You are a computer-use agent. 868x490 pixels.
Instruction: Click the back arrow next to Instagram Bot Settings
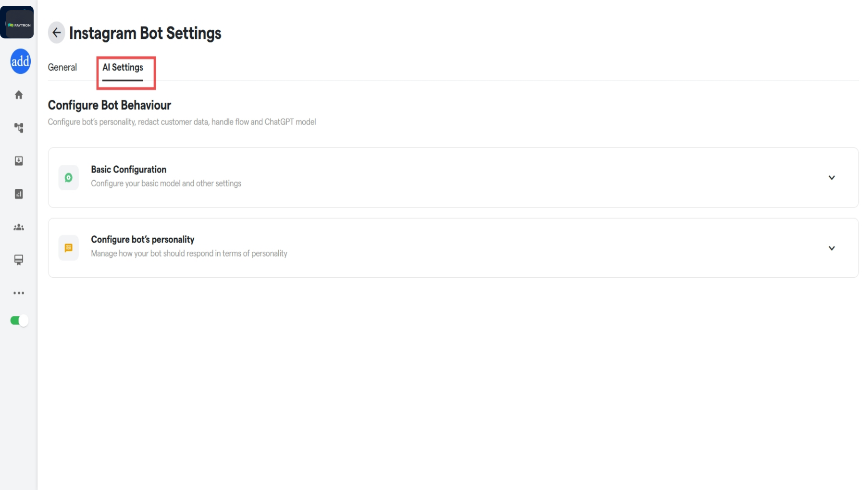[57, 33]
